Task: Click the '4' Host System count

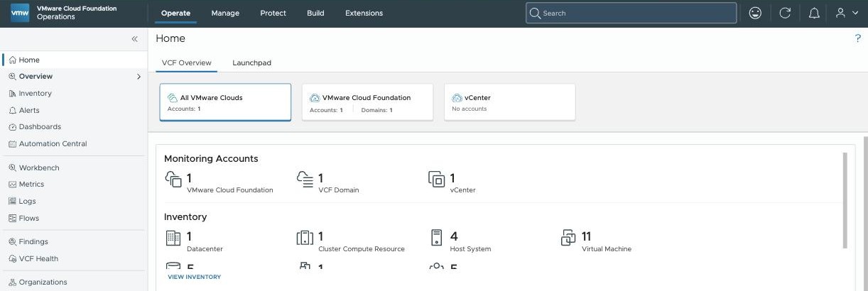Action: coord(454,236)
